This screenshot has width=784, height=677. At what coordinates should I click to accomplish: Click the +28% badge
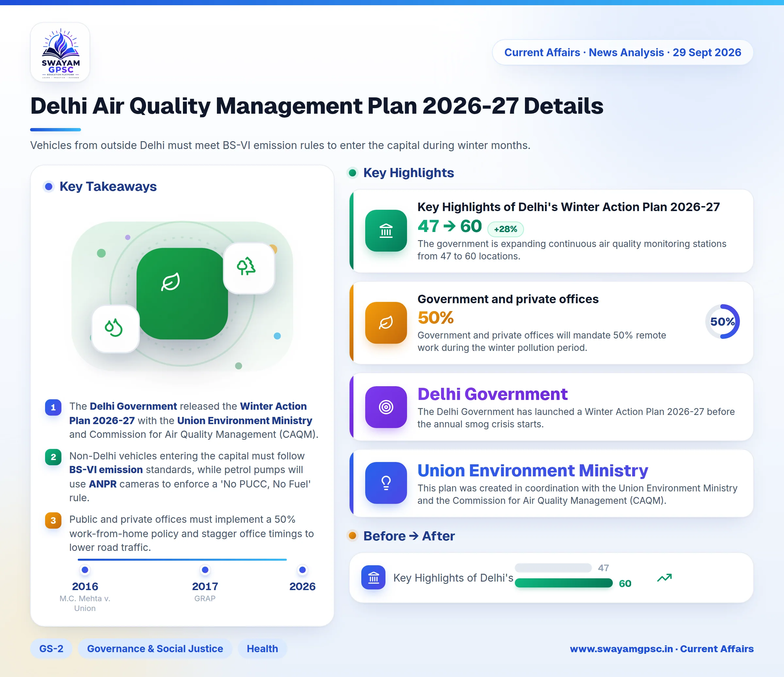click(505, 229)
